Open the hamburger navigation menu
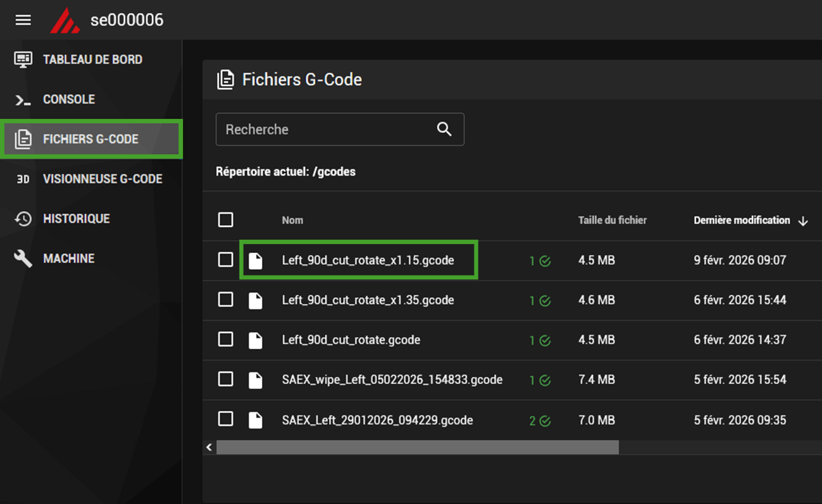This screenshot has height=504, width=822. (23, 20)
